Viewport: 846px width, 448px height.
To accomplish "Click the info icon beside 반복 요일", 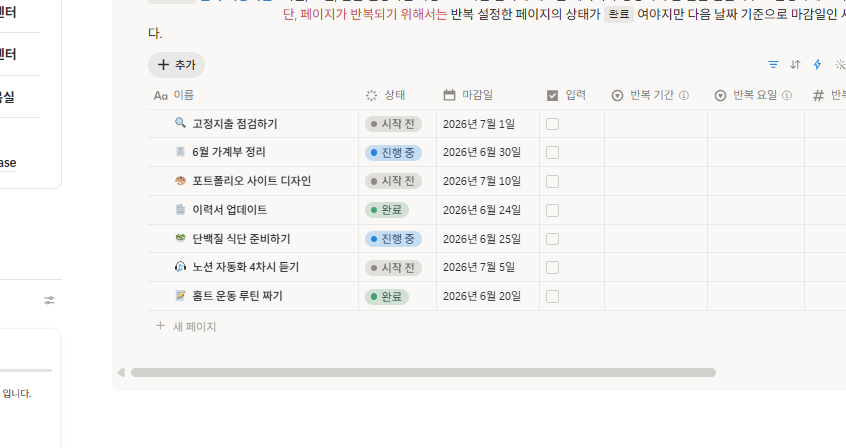I will coord(787,96).
